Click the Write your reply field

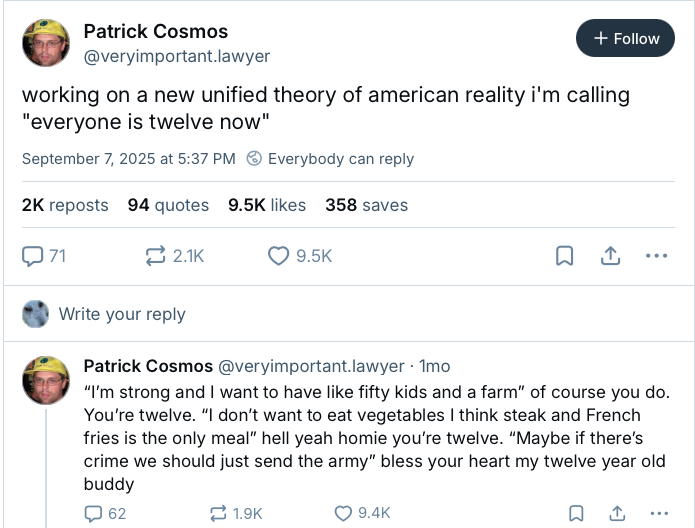122,314
